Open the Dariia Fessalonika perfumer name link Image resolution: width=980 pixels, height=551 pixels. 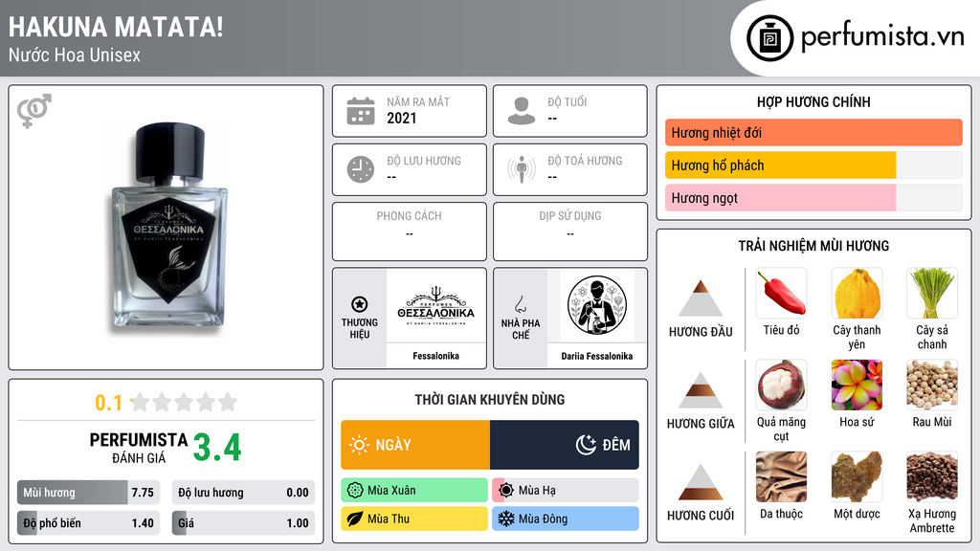[597, 356]
